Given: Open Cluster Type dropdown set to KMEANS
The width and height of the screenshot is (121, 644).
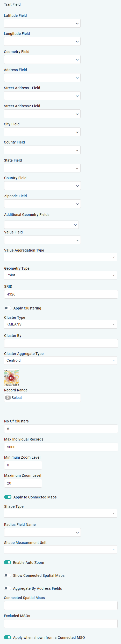Looking at the screenshot, I should (61, 324).
